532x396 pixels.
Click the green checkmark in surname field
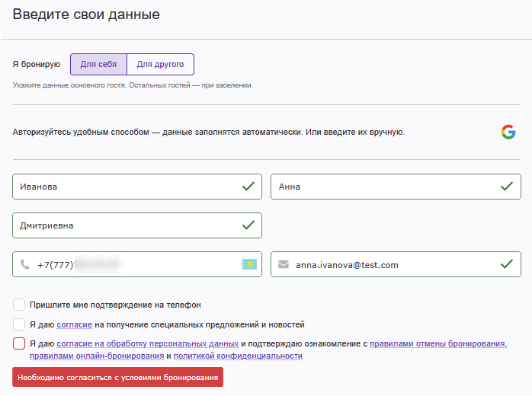click(248, 187)
